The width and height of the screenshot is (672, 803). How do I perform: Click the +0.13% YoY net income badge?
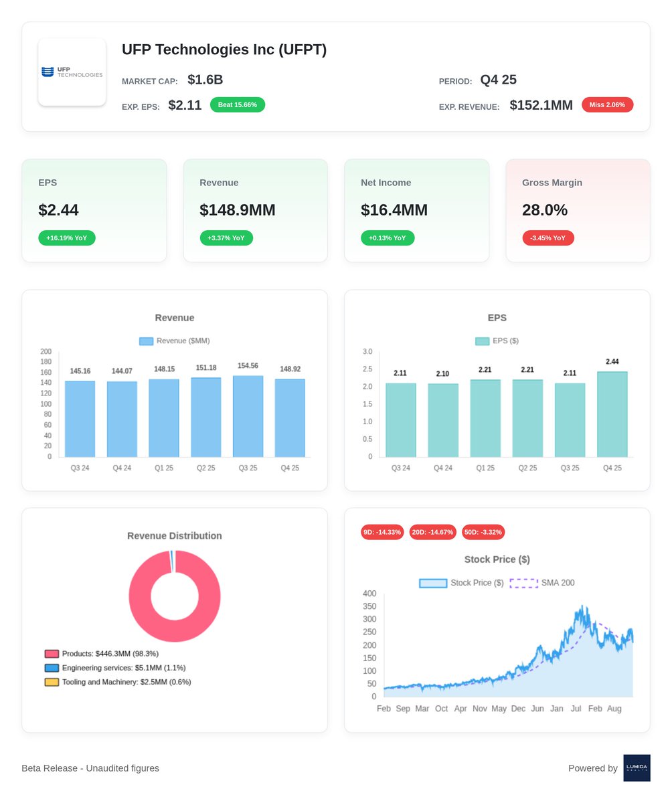(388, 238)
